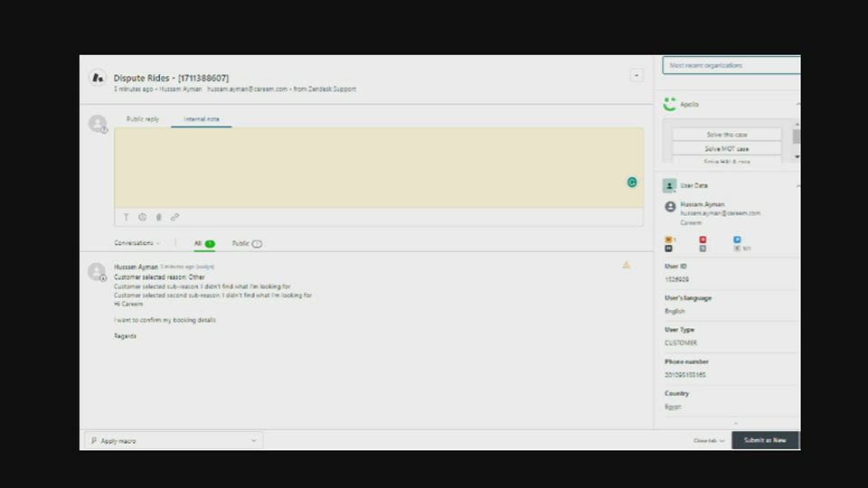Screen dimensions: 868x488
Task: Click the brand logo beside Dispute Rides title
Action: click(x=98, y=78)
